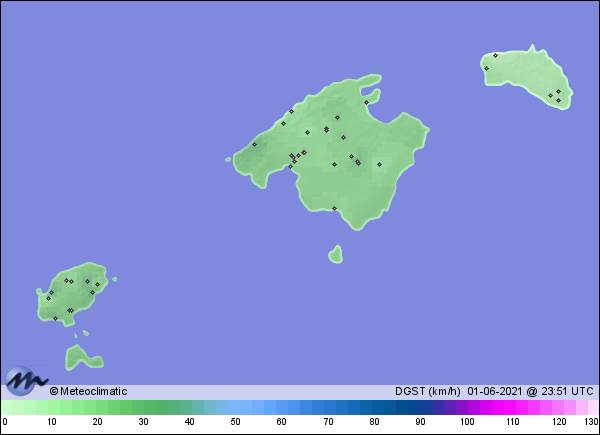Viewport: 600px width, 435px height.
Task: Select the easternmost station marker on Mallorca
Action: 380,165
